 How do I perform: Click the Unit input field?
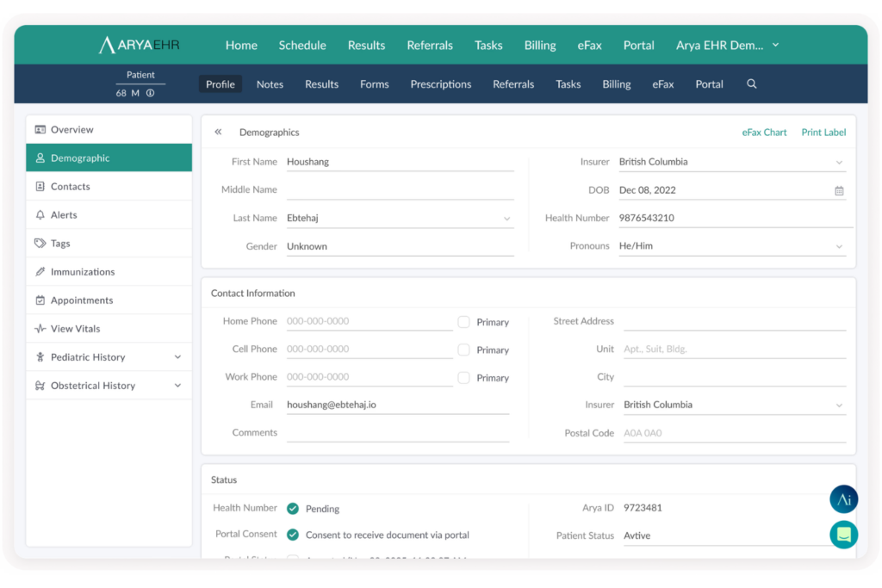coord(735,349)
